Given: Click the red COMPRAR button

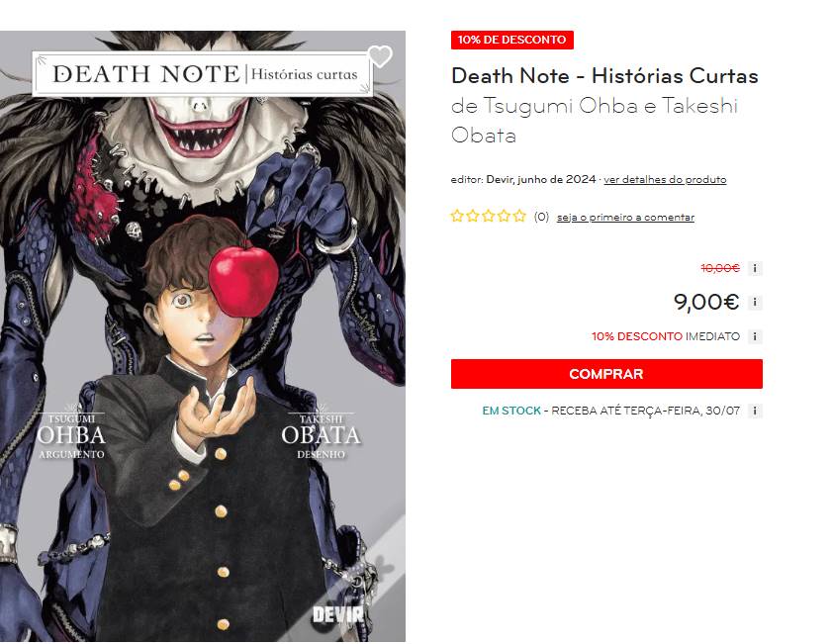Looking at the screenshot, I should (x=606, y=374).
